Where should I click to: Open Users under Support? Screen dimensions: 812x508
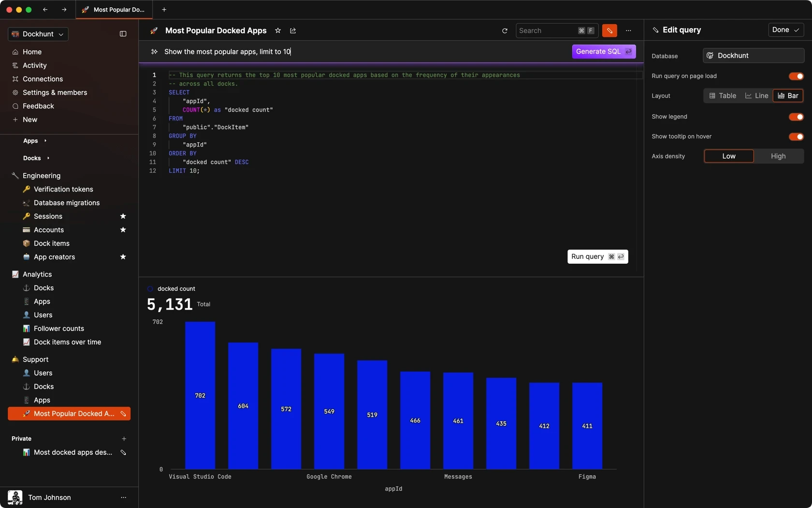pos(43,373)
